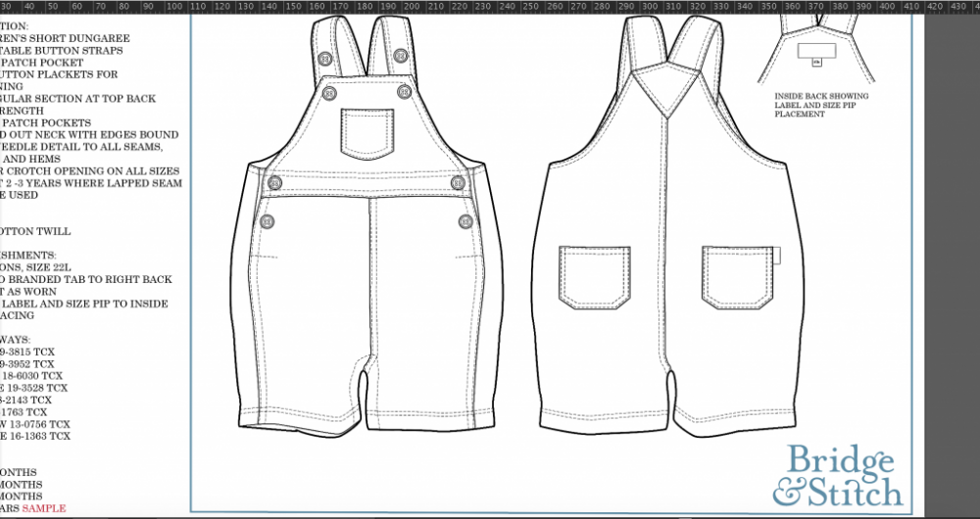Select the '9-3815 TCX' colourway line
This screenshot has width=980, height=519.
pos(27,352)
